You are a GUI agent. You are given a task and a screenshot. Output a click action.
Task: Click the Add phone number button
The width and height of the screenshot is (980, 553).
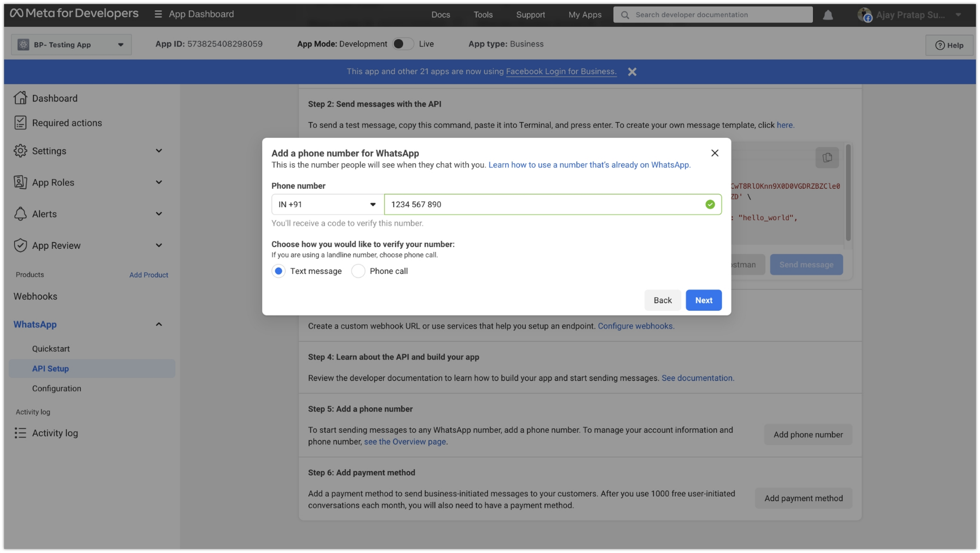click(808, 435)
